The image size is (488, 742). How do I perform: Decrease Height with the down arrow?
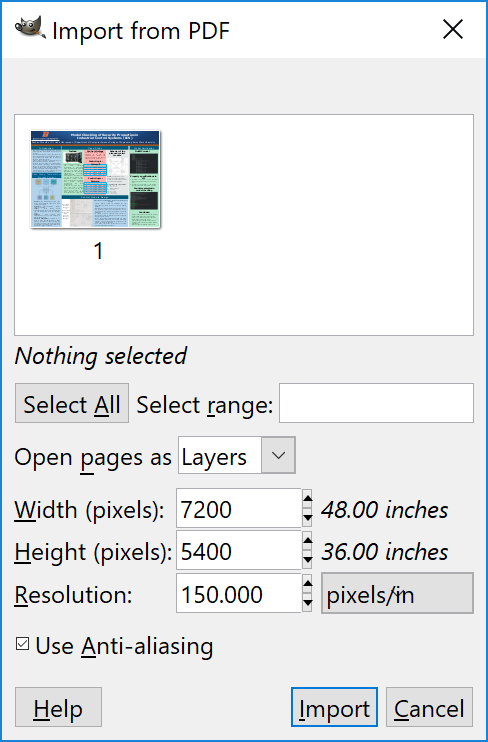[307, 560]
